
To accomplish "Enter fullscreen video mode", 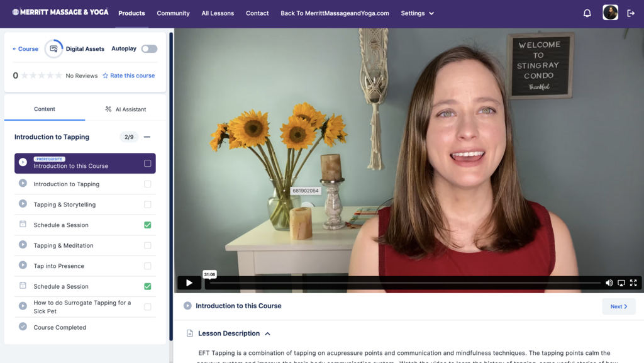I will click(x=633, y=283).
